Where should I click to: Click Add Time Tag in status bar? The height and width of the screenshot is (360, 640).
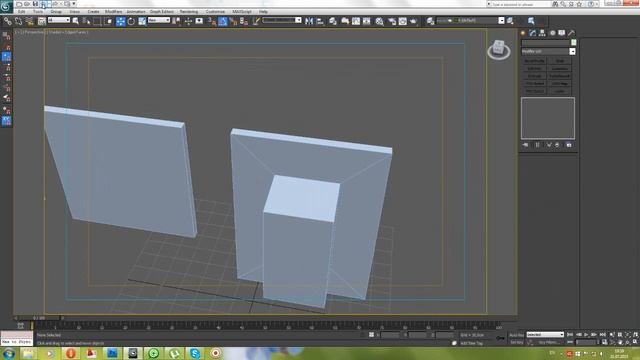(x=471, y=343)
